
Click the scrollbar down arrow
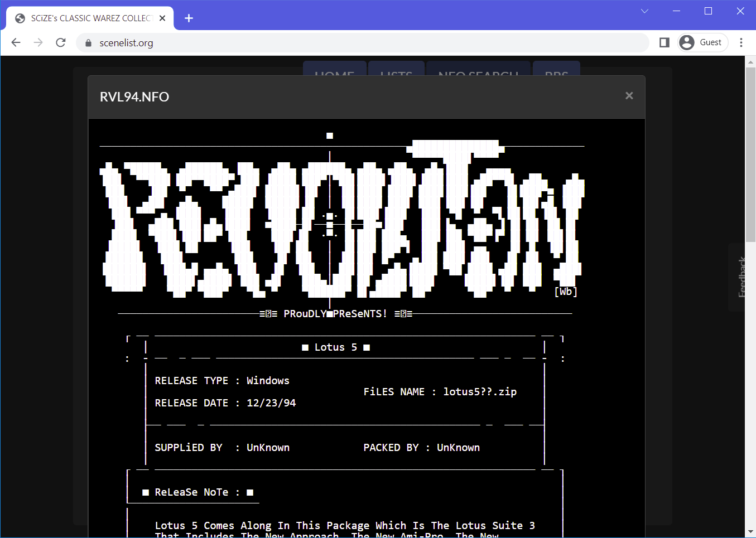point(751,532)
